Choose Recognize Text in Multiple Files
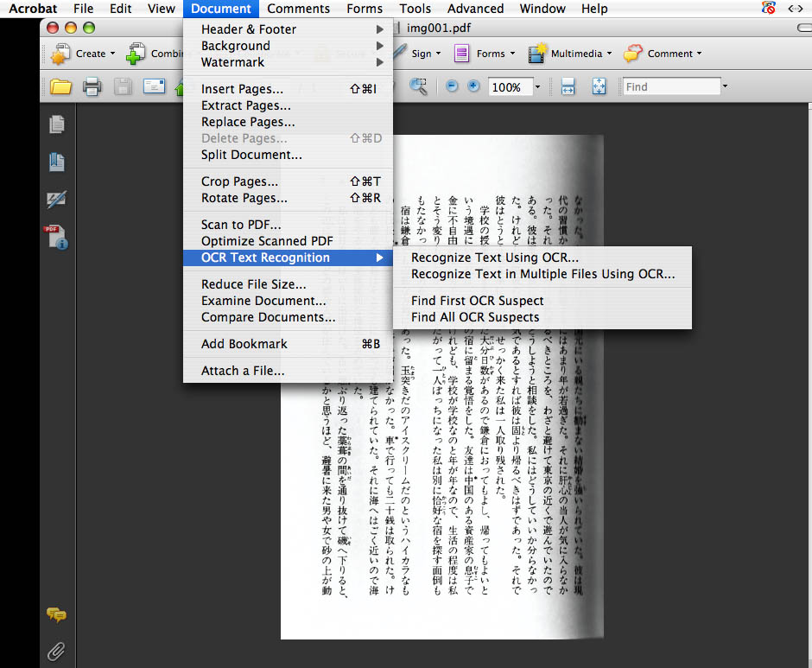Screen dimensions: 812x668 coord(542,274)
